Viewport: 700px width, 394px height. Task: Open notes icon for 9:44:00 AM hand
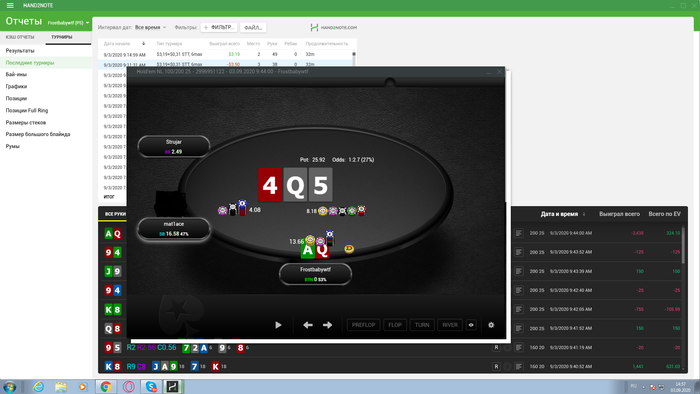[518, 233]
